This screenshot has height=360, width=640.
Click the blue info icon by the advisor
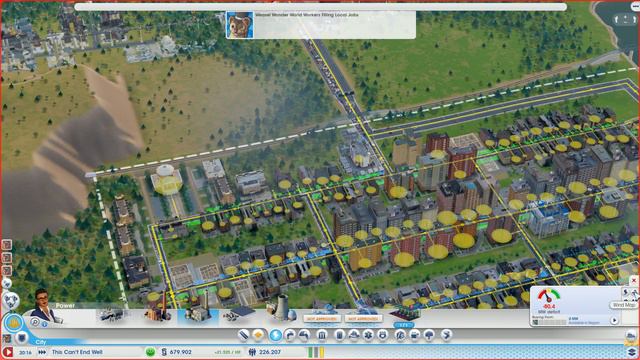pyautogui.click(x=44, y=324)
